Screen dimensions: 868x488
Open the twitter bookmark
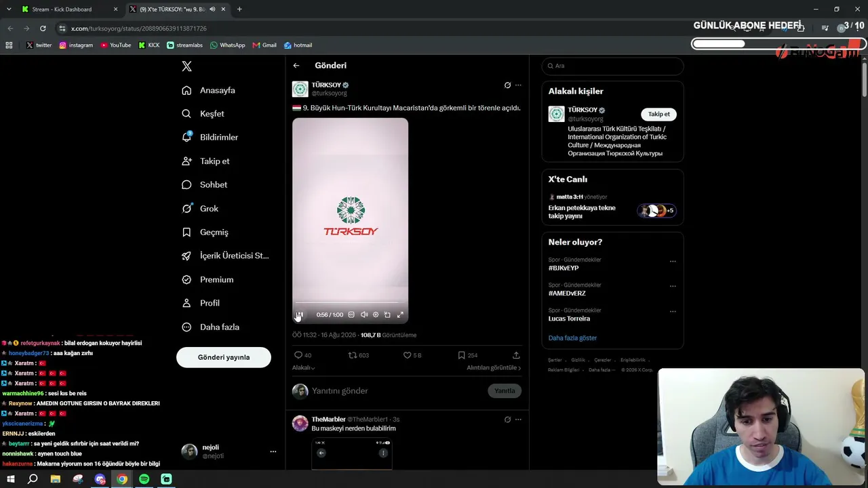(x=39, y=45)
